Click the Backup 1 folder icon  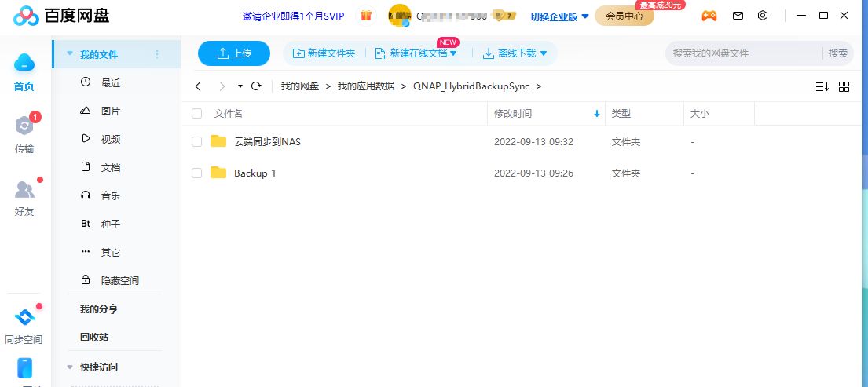pyautogui.click(x=218, y=173)
